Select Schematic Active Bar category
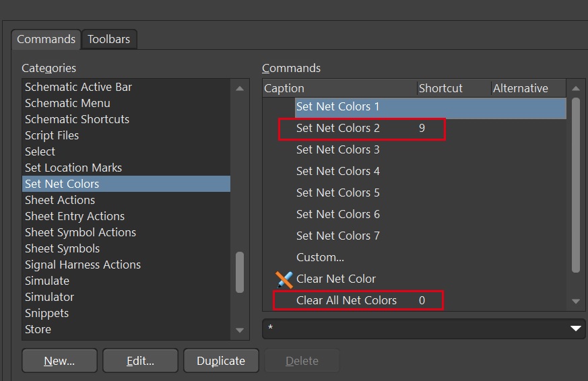 pyautogui.click(x=126, y=87)
